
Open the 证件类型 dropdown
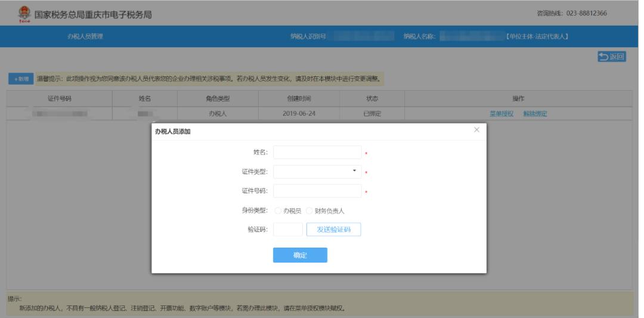(317, 172)
